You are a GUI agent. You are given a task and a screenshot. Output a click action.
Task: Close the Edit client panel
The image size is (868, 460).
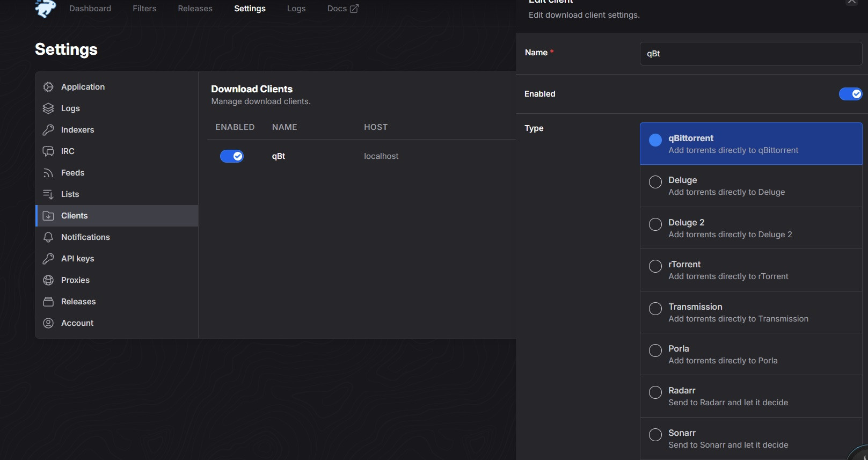[852, 2]
